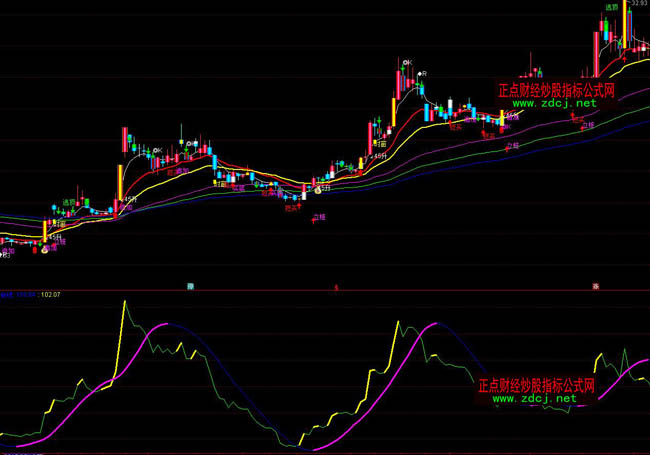Click the red 立桩 label below center candles
Screen dimensions: 650x455
pyautogui.click(x=319, y=216)
